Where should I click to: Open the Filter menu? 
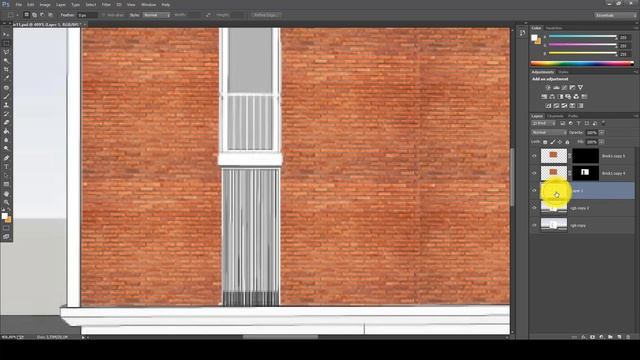[106, 4]
